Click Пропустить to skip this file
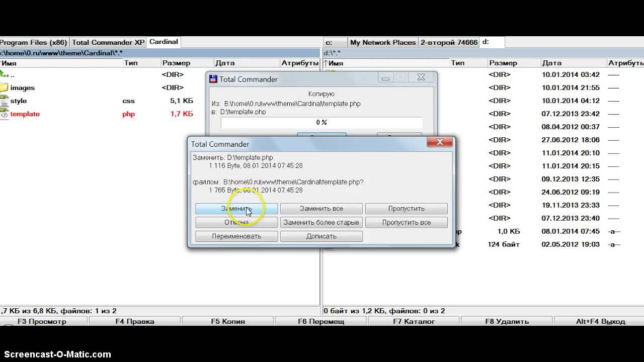This screenshot has height=362, width=644. point(407,208)
